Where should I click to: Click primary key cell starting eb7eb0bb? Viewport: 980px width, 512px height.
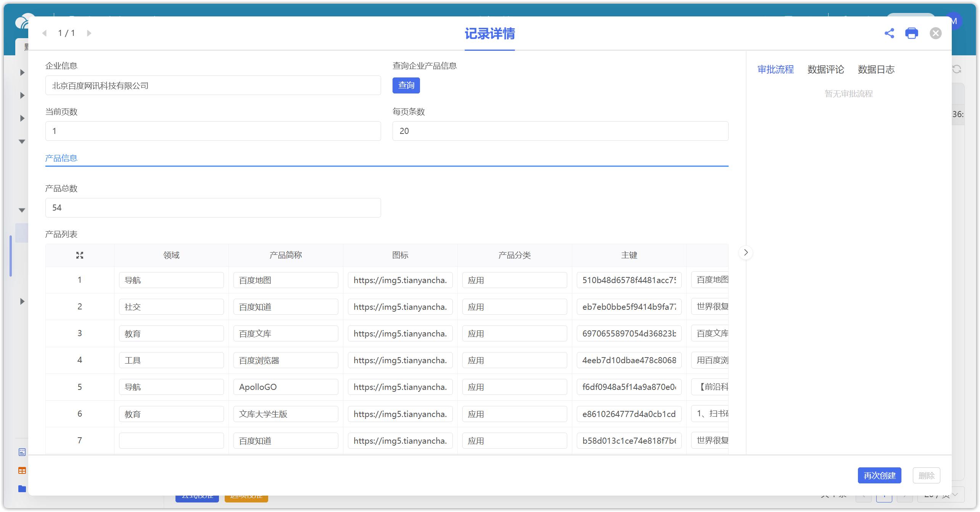coord(629,307)
